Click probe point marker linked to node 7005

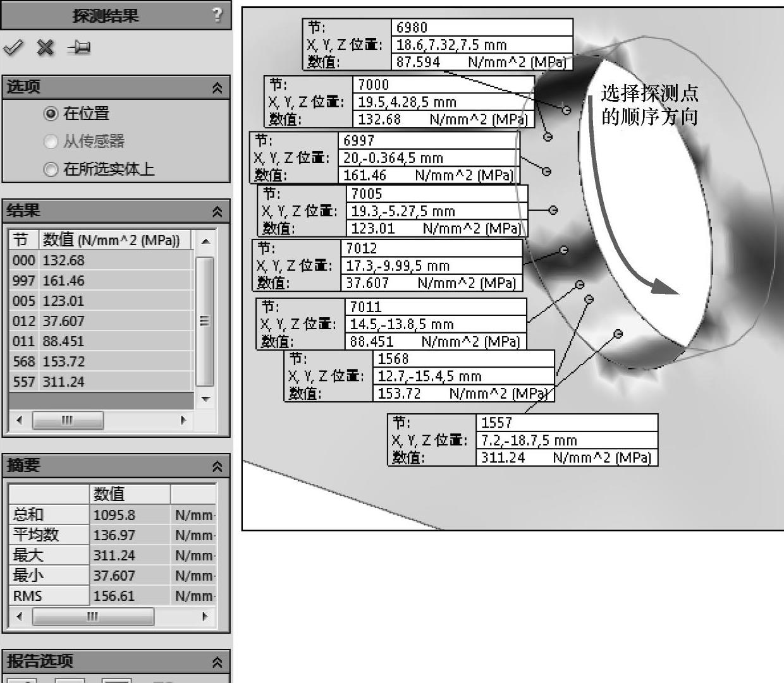[553, 210]
